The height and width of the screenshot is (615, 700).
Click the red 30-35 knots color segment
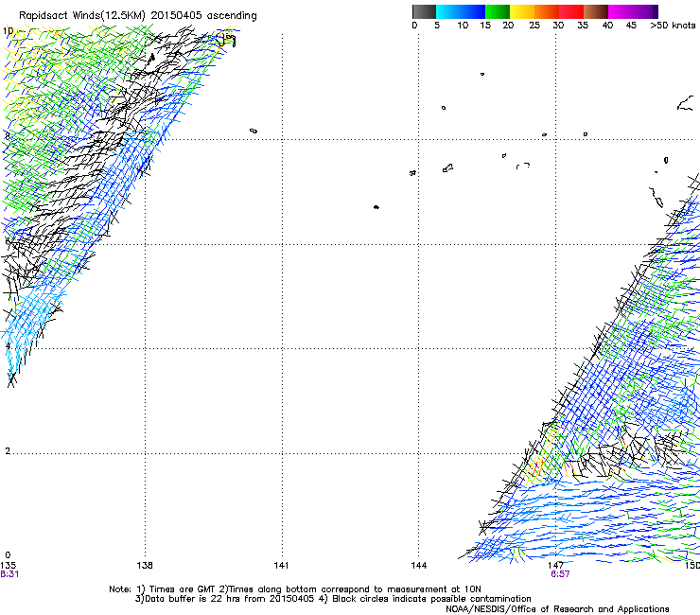pos(571,11)
